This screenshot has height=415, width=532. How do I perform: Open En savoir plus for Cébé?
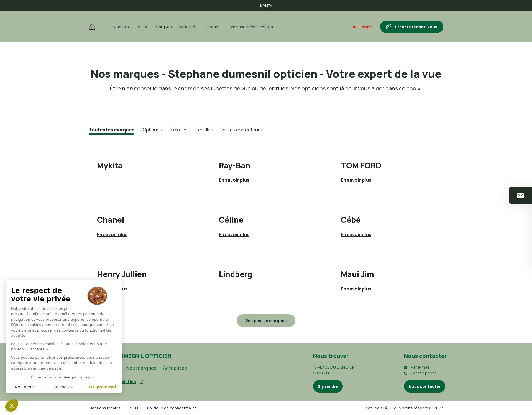point(356,235)
